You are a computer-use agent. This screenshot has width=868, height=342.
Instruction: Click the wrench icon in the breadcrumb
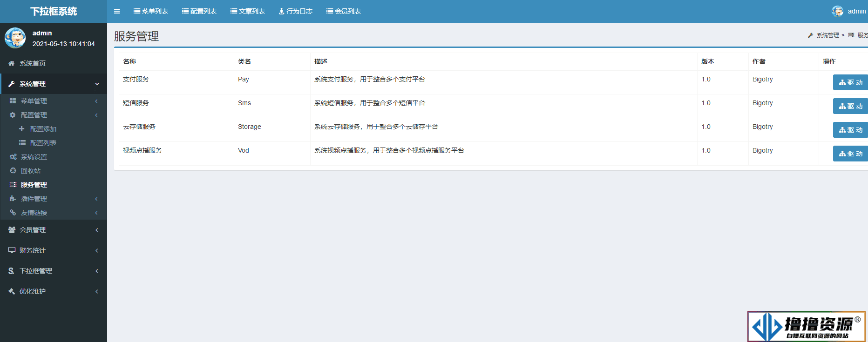click(811, 35)
